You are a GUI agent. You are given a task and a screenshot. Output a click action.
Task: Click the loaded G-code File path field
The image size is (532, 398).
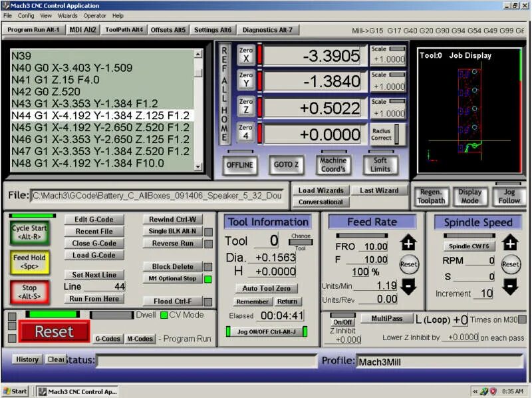[157, 196]
